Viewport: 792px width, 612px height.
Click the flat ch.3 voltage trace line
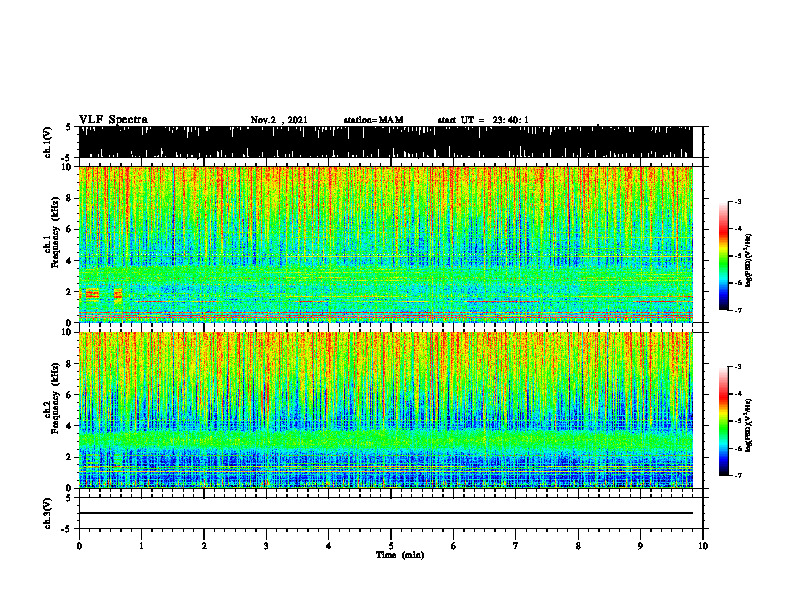pyautogui.click(x=385, y=513)
